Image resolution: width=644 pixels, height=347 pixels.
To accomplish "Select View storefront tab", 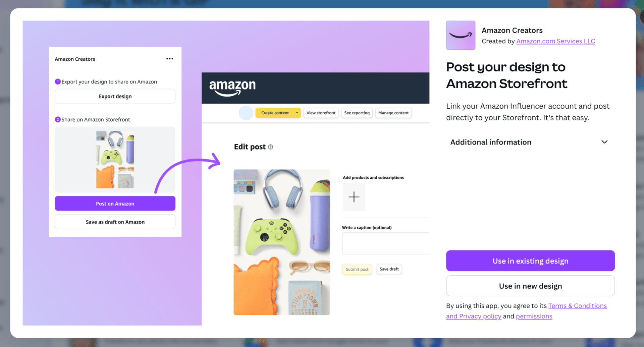I will [321, 113].
